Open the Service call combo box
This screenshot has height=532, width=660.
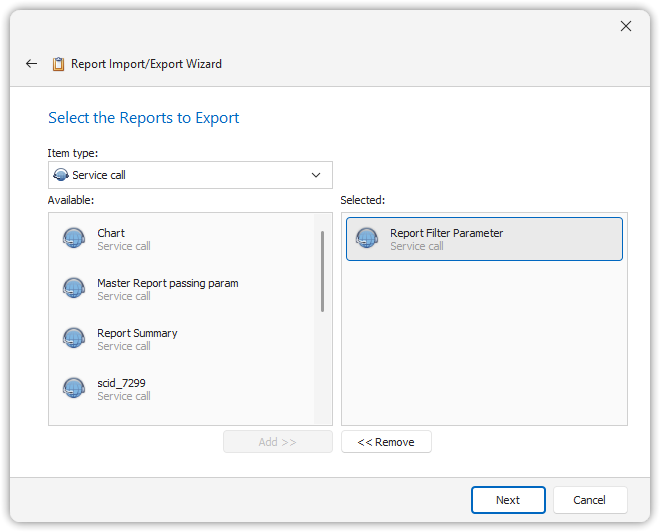pos(190,175)
